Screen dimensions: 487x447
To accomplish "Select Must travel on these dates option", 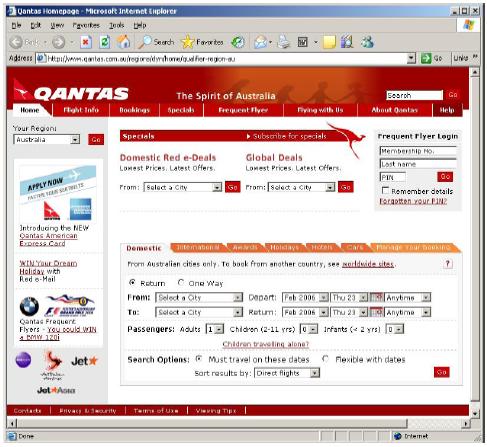I will click(199, 359).
